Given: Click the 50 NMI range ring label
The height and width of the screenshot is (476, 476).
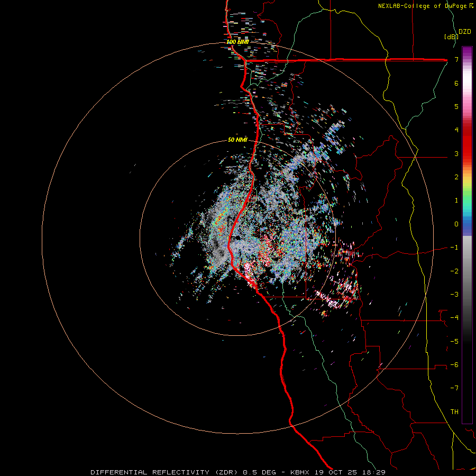Looking at the screenshot, I should click(237, 140).
